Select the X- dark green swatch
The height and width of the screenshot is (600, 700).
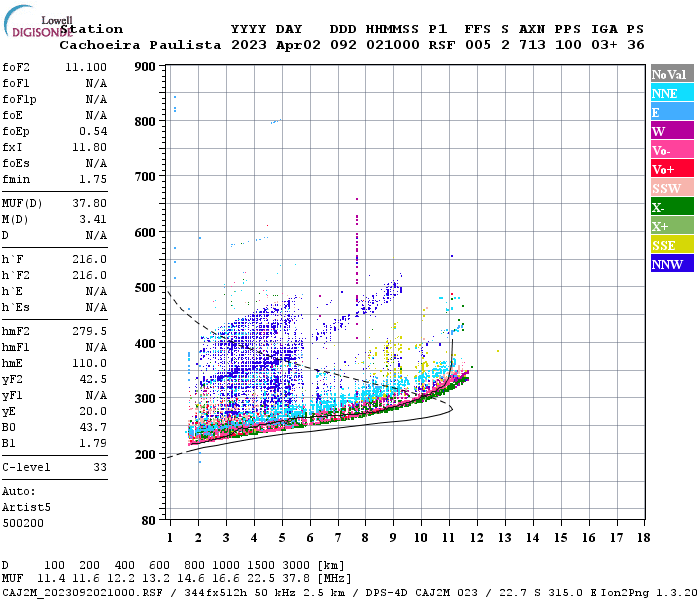pyautogui.click(x=672, y=207)
